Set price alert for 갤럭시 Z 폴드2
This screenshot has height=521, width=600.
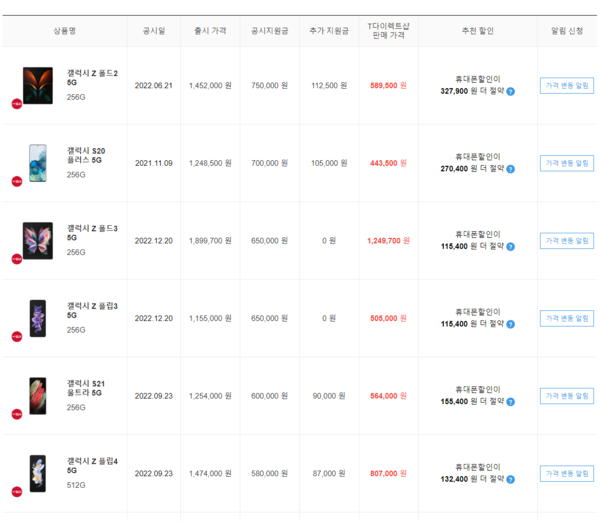(567, 86)
